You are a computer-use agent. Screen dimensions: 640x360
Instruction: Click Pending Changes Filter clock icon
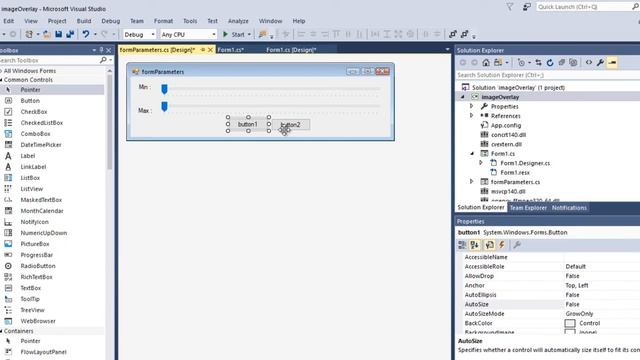pos(521,62)
